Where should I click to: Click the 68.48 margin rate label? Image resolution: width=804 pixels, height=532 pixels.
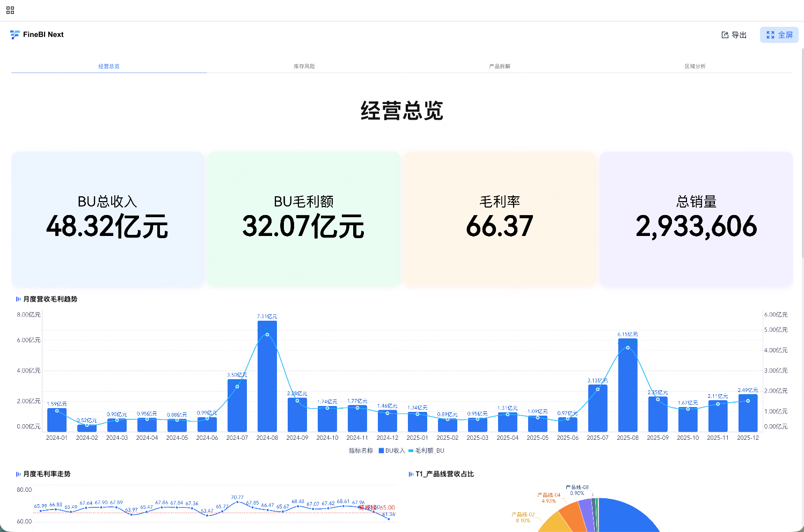[x=298, y=501]
